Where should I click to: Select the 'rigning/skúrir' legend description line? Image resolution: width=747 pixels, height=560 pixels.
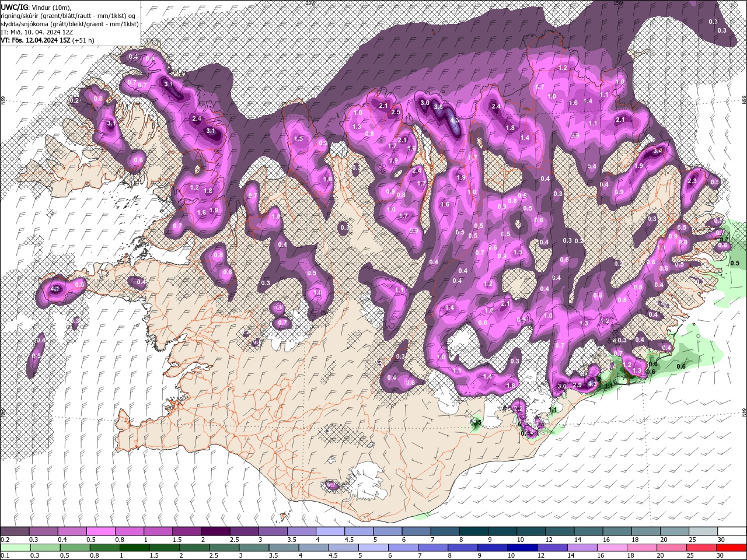pyautogui.click(x=69, y=16)
